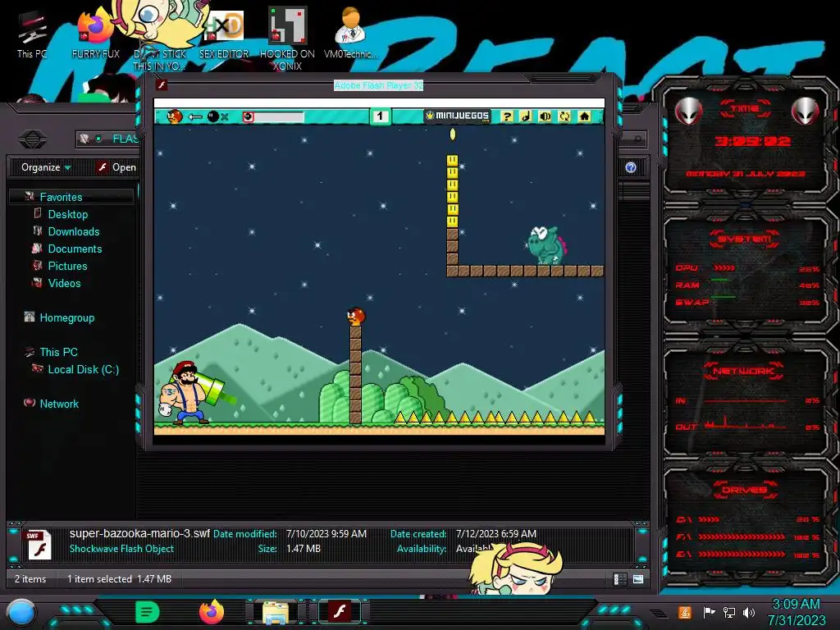
Task: Click the Flash icon in the player title bar
Action: coord(162,84)
